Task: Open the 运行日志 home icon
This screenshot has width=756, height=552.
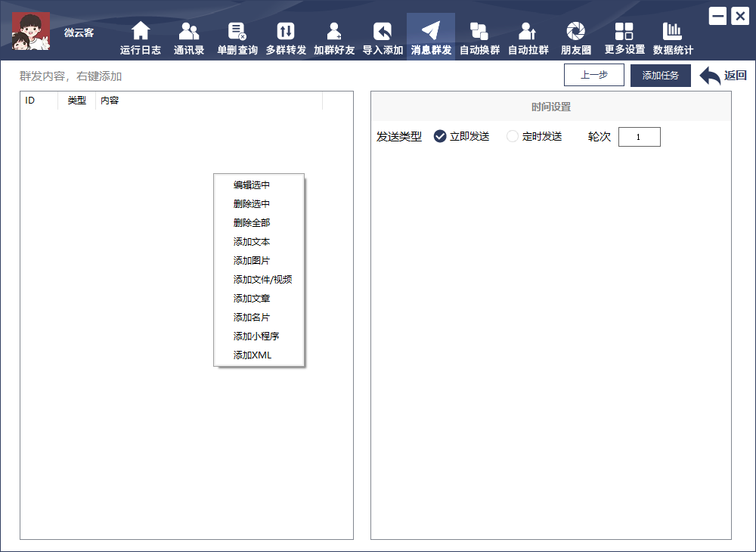Action: pos(141,32)
